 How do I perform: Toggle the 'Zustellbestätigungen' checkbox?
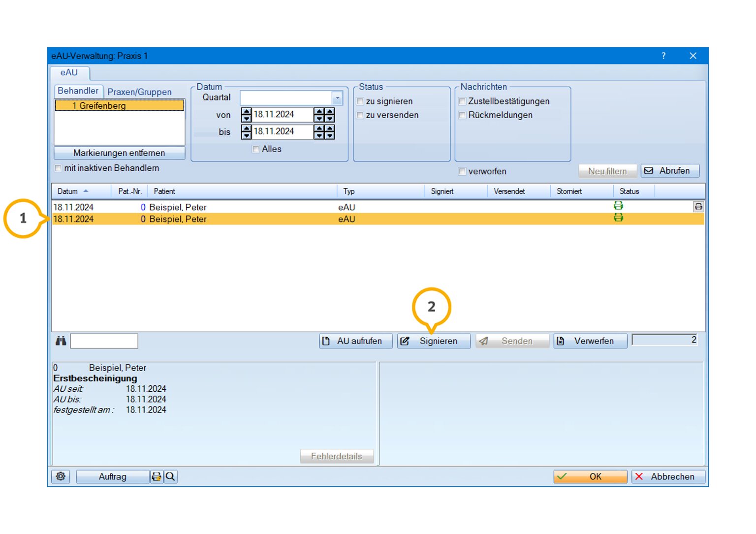463,101
